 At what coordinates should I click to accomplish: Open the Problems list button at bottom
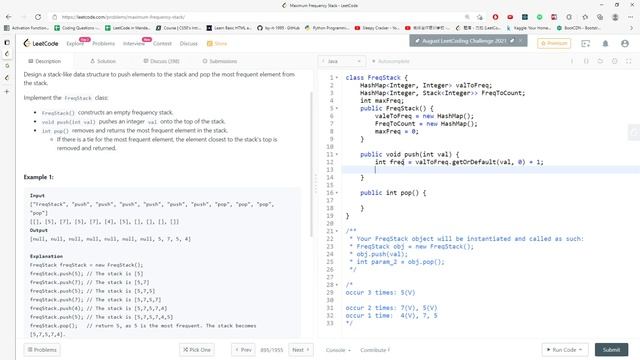pos(42,350)
